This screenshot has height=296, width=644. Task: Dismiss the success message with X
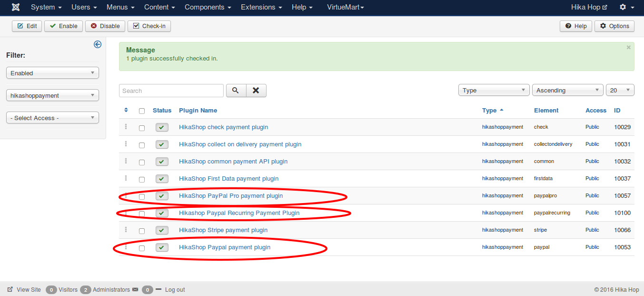628,48
